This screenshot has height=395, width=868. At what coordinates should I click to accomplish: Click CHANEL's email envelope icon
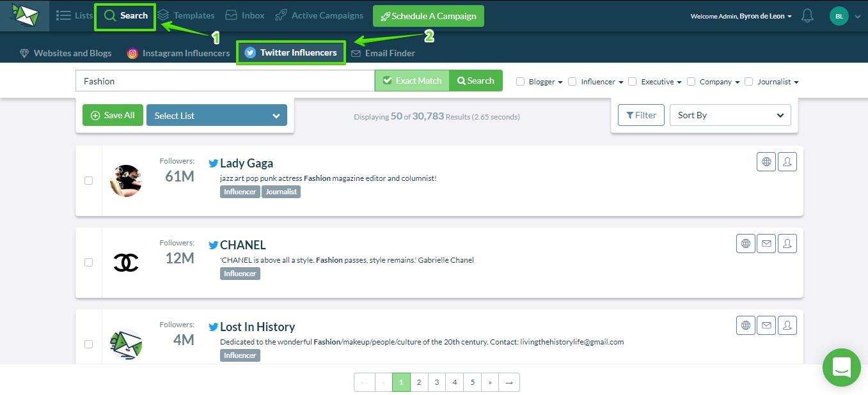tap(766, 244)
